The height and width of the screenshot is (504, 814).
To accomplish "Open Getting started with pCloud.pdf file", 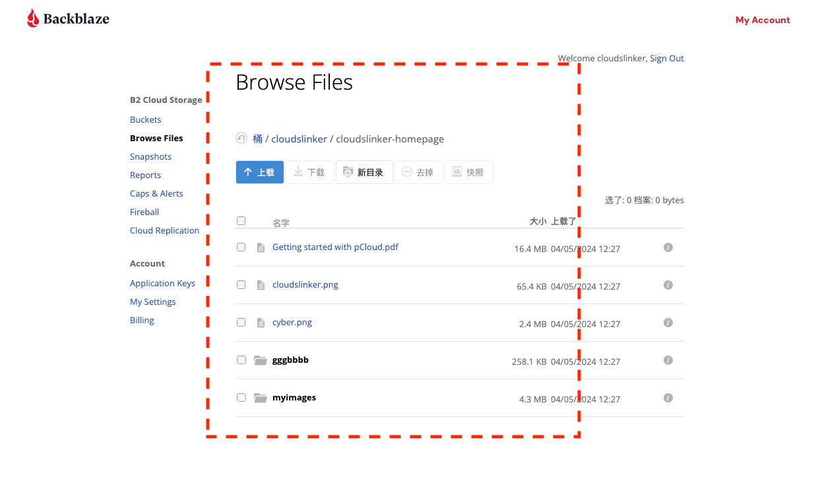I will pyautogui.click(x=335, y=247).
